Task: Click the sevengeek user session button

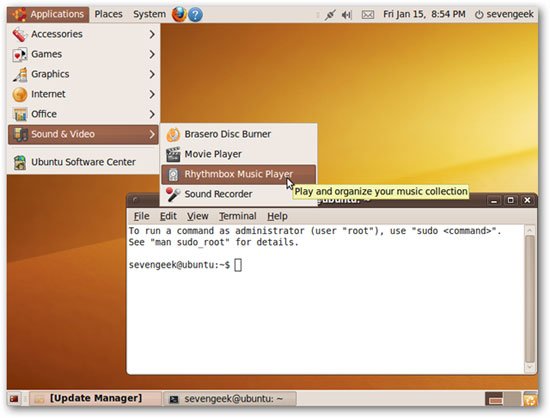Action: click(504, 14)
